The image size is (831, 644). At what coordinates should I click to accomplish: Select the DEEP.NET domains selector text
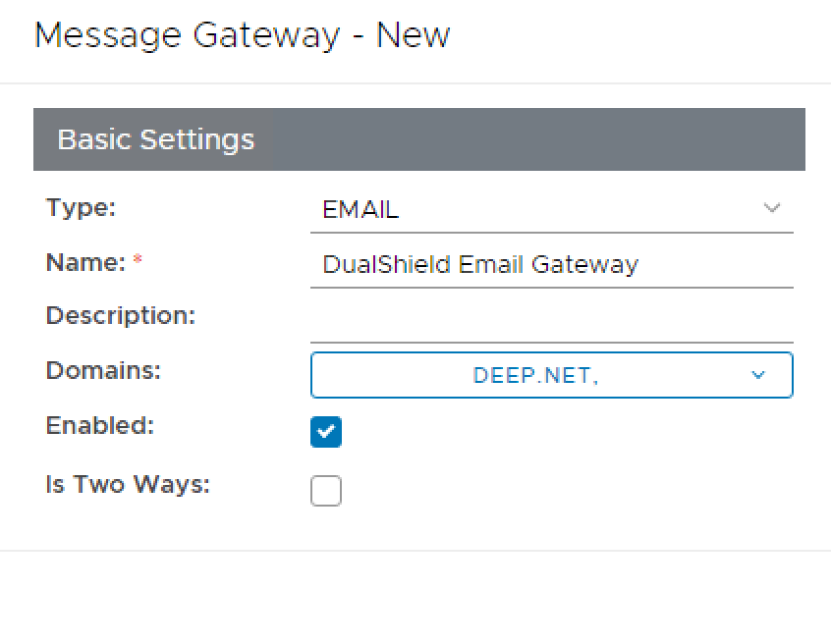tap(535, 375)
